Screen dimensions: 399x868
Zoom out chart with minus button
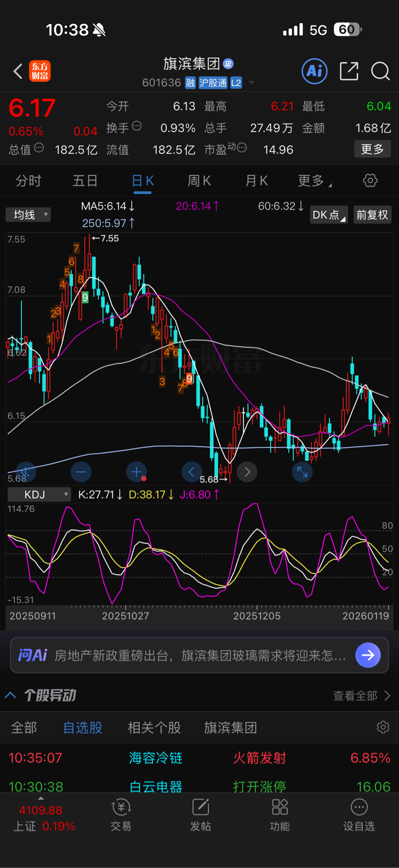81,472
